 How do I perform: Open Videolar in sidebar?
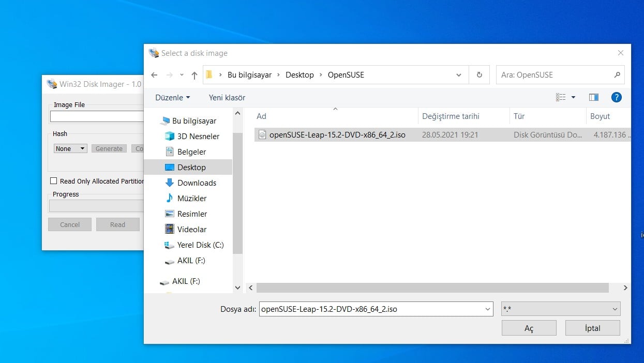pos(192,230)
